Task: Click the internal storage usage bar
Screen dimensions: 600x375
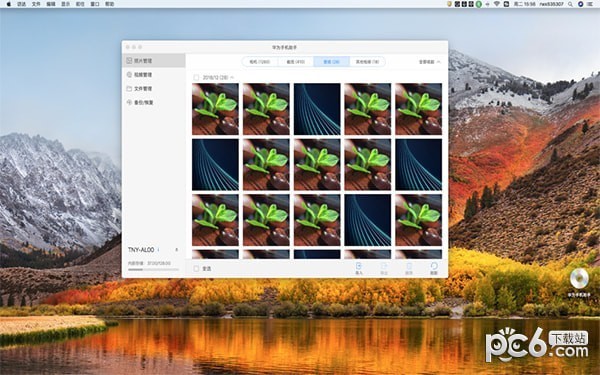Action: [153, 270]
